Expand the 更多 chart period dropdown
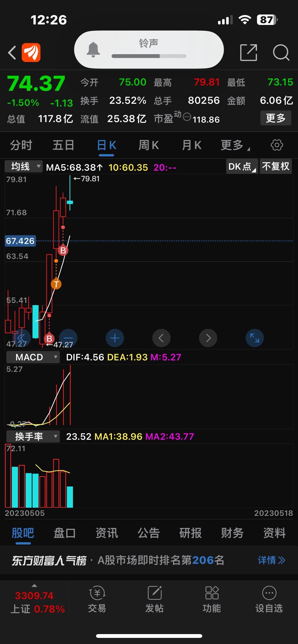 pyautogui.click(x=235, y=145)
